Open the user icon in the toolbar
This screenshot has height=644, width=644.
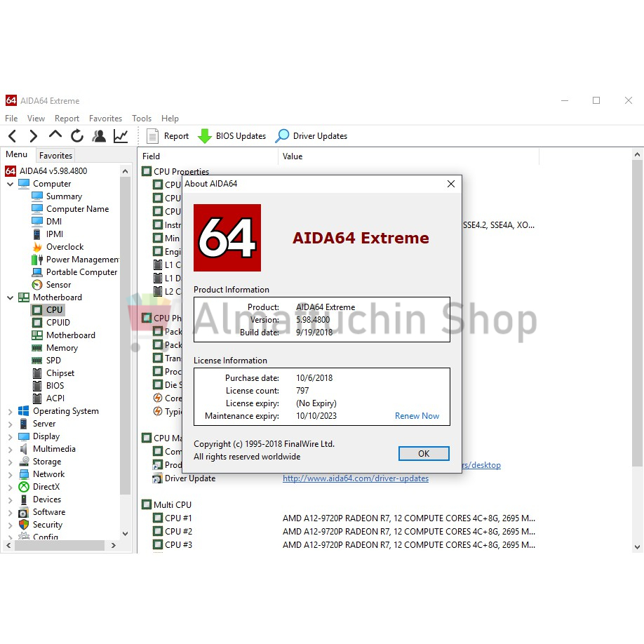tap(99, 136)
